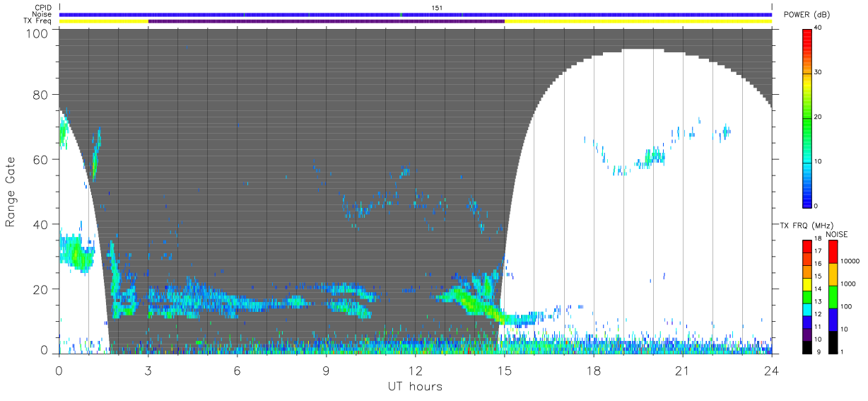Click the blue block in the NOISE legend
This screenshot has width=868, height=401.
(x=833, y=320)
